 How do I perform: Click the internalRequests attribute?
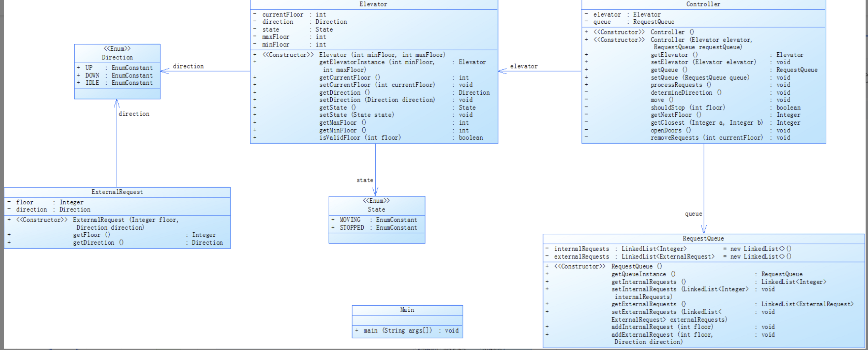pyautogui.click(x=668, y=249)
